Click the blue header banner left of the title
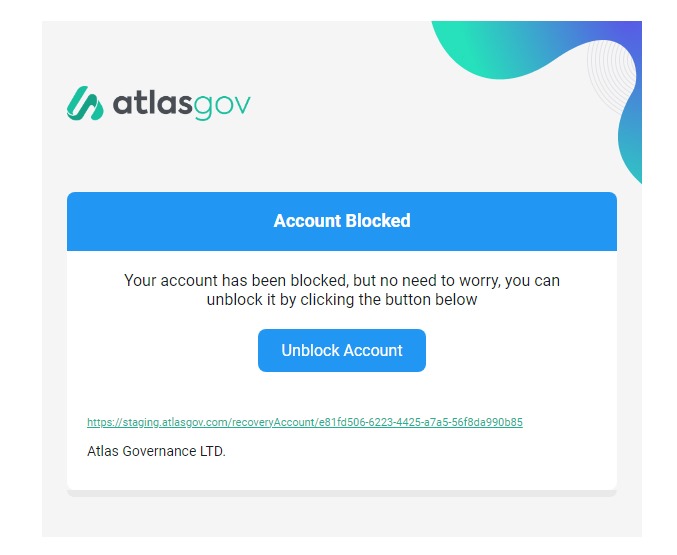677x555 pixels. click(170, 221)
